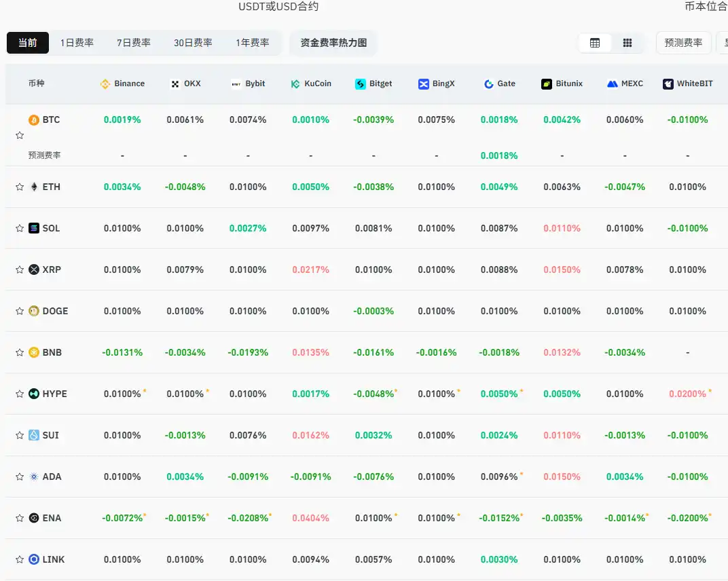Click ETH OKX rate -0.0048%
728x581 pixels.
[x=185, y=187]
